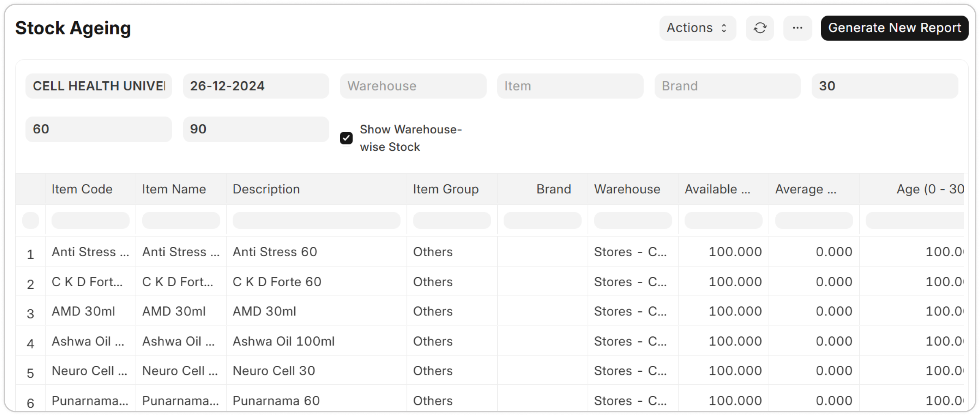Open the Actions dropdown
This screenshot has width=980, height=416.
[x=697, y=28]
